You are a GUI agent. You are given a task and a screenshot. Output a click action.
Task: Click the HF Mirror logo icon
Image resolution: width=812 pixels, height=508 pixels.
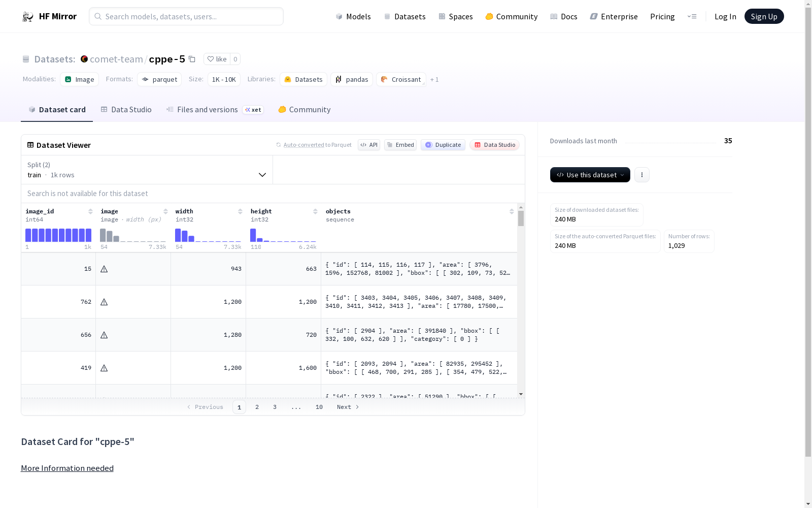click(28, 17)
